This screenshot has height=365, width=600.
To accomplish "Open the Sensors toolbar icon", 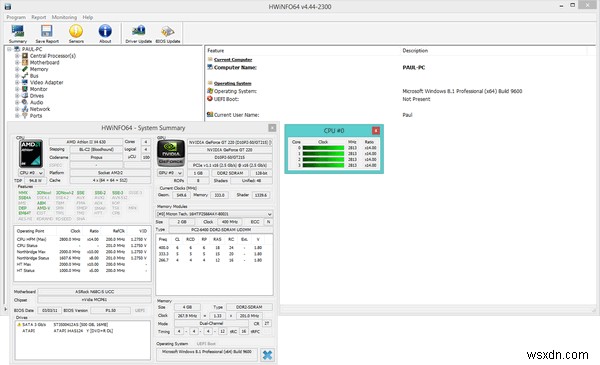I will click(76, 34).
